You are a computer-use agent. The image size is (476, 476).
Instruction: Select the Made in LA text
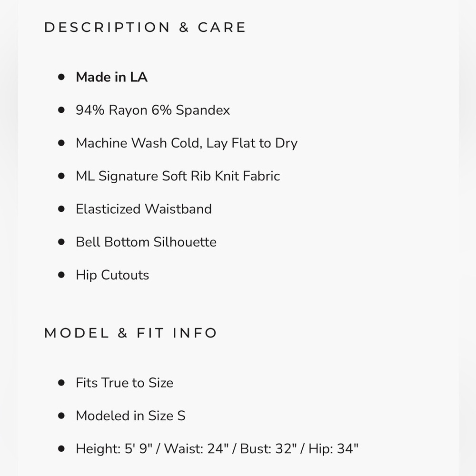112,77
